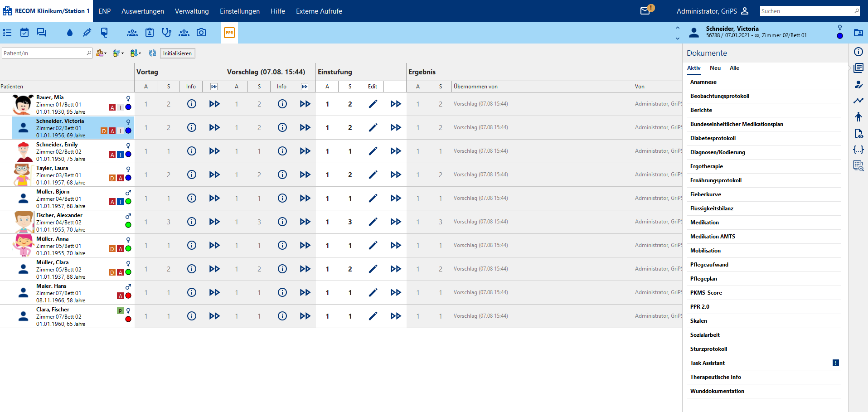Click the Einstufung edit pencil for Bauer, Mia
Screen dimensions: 868x412
[x=373, y=104]
